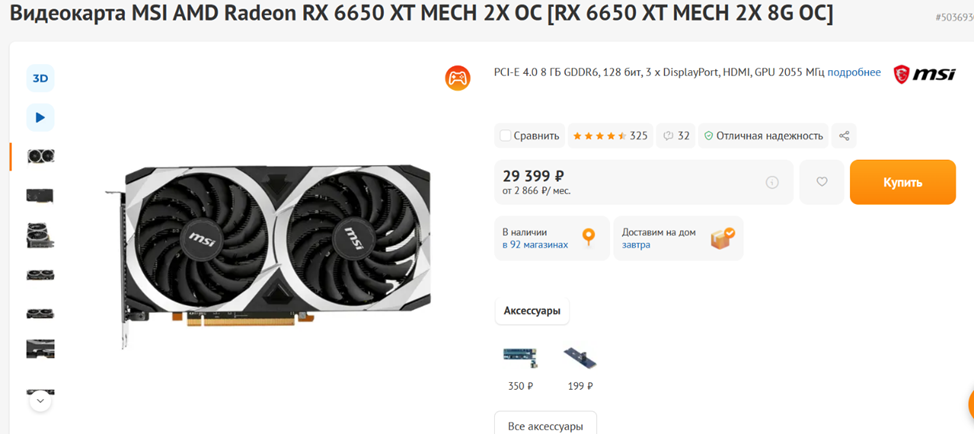Image resolution: width=974 pixels, height=434 pixels.
Task: Show price info tooltip icon
Action: [x=772, y=182]
